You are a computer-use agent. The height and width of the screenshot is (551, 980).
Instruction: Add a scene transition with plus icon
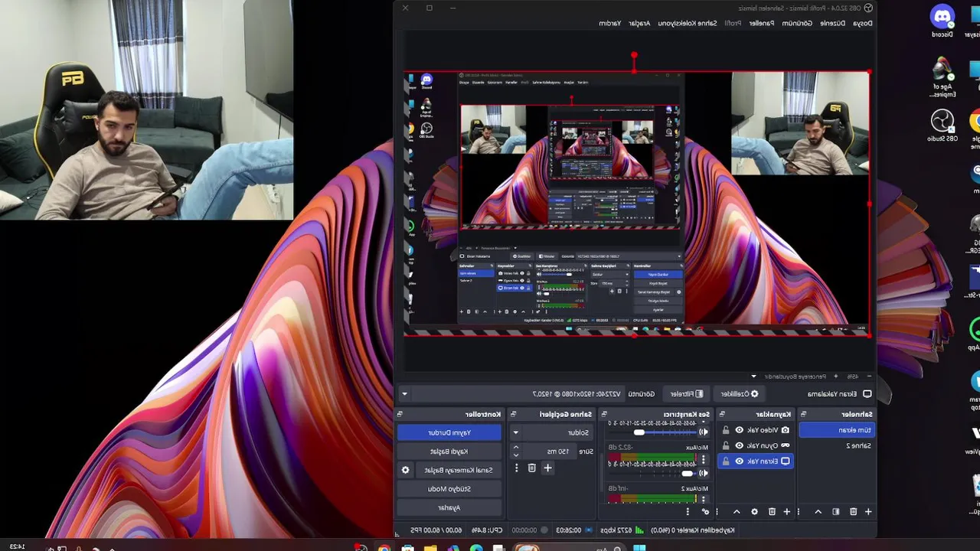547,468
